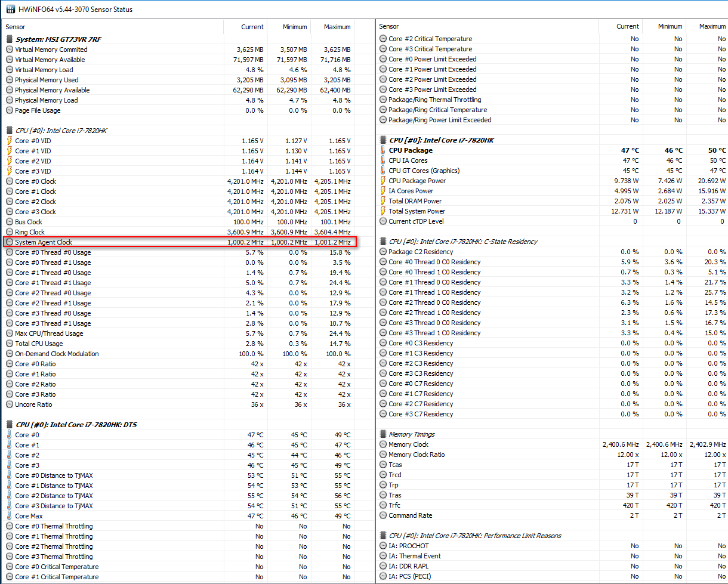Click the 25.7 % C0 residency maximum
The image size is (728, 584).
[x=715, y=292]
